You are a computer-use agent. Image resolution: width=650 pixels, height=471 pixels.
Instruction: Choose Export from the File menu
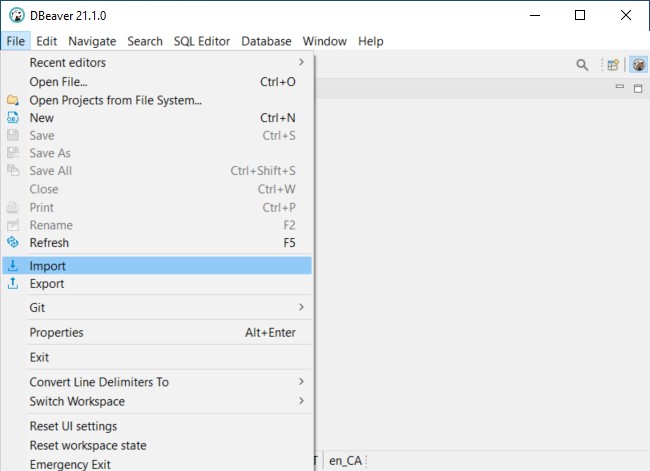tap(157, 284)
